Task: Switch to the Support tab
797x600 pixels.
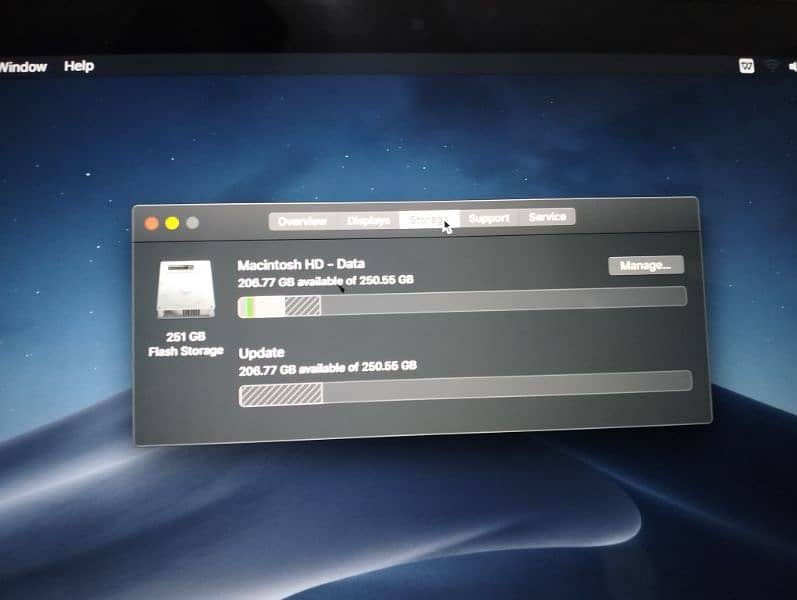Action: point(488,218)
